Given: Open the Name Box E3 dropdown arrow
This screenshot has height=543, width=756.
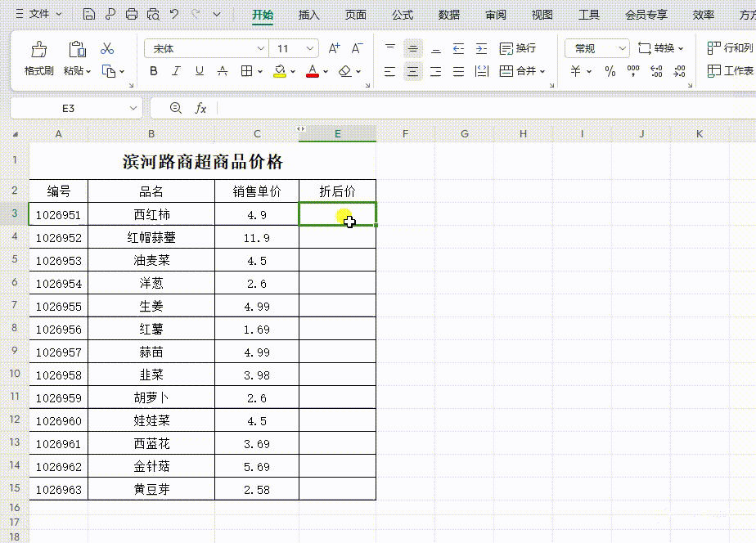Looking at the screenshot, I should (x=133, y=109).
